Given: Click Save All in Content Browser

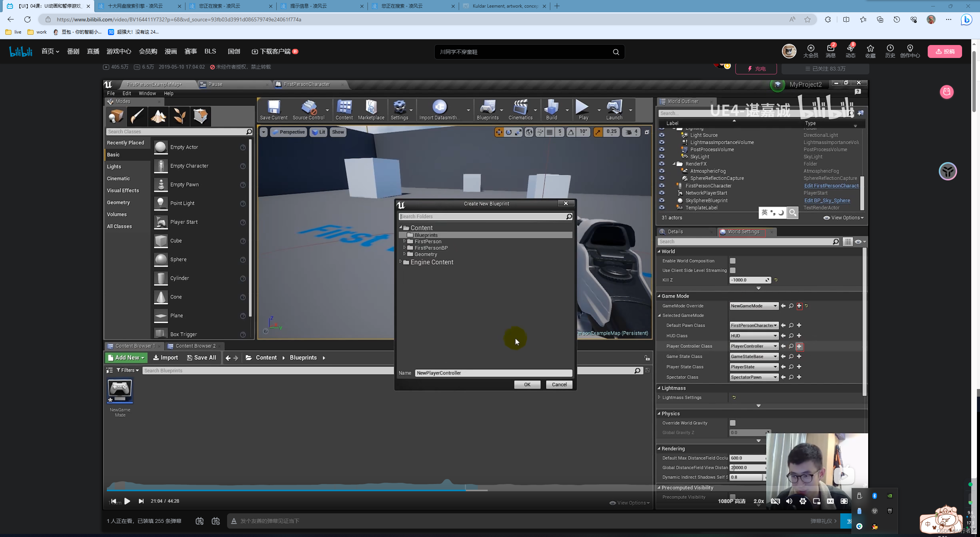Looking at the screenshot, I should pos(201,358).
